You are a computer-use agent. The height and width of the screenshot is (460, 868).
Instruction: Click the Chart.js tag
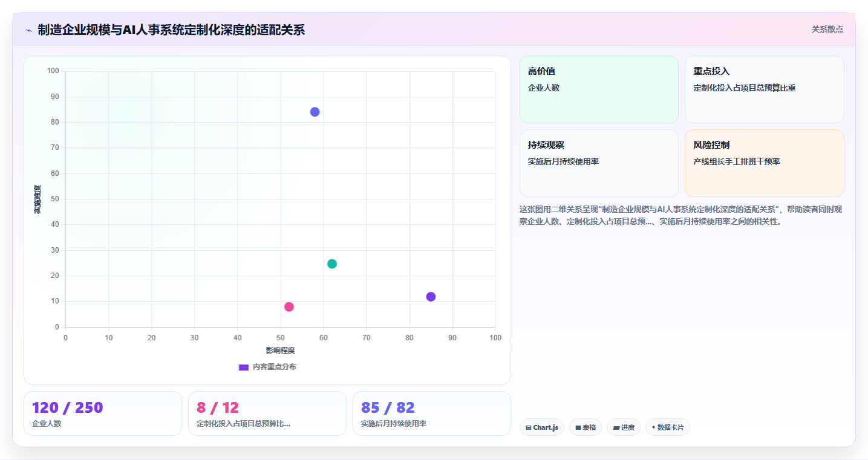(x=542, y=427)
